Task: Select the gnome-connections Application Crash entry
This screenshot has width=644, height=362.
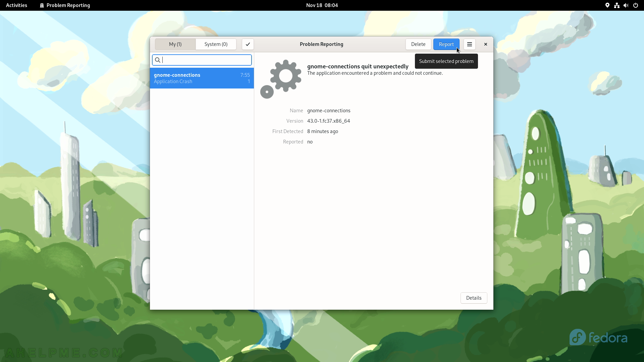Action: click(x=202, y=78)
